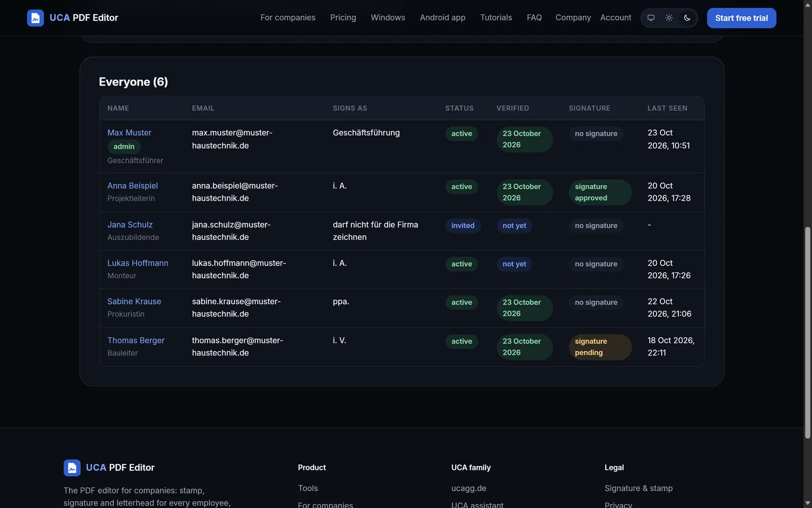Open the Pricing page

click(343, 18)
